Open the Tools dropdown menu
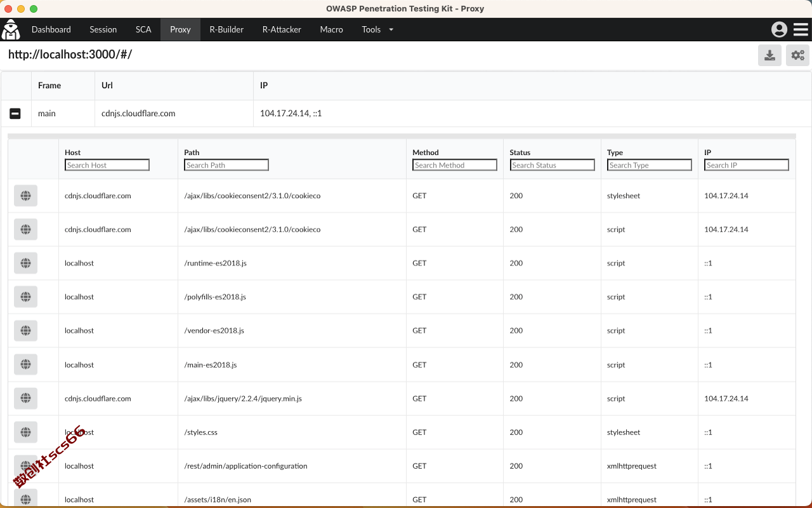812x508 pixels. [x=377, y=29]
